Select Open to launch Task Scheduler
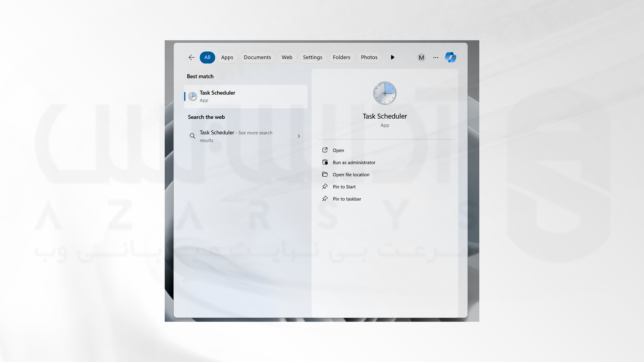Viewport: 644px width, 362px height. point(338,150)
